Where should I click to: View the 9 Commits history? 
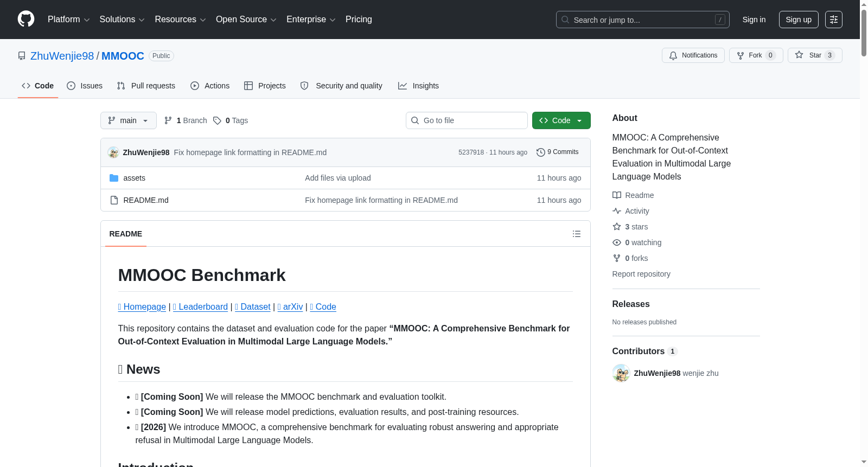click(x=557, y=152)
